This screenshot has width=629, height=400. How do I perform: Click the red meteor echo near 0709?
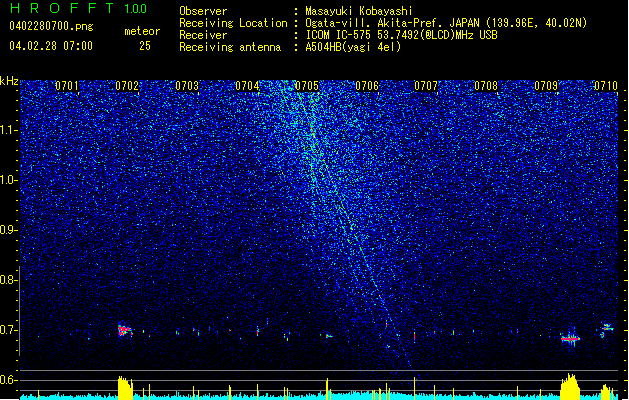pos(570,339)
